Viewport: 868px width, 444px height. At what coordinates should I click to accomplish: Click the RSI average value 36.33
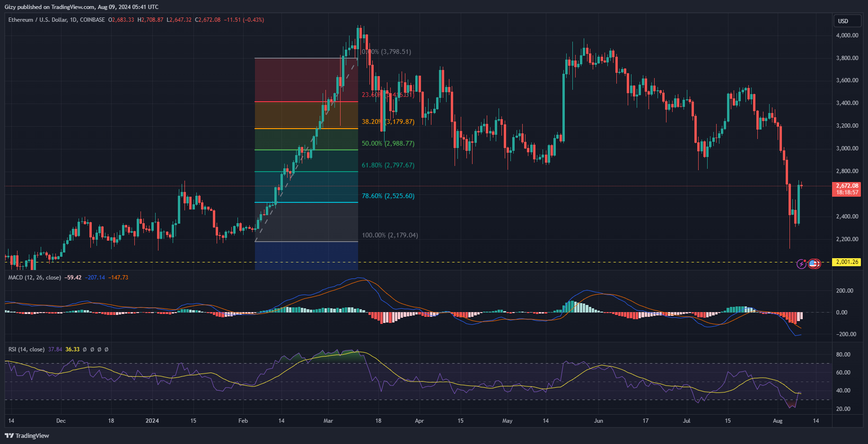tap(72, 349)
